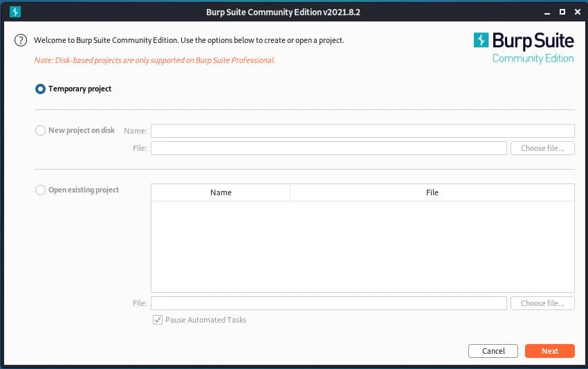588x369 pixels.
Task: Click the orange Next button
Action: 550,351
